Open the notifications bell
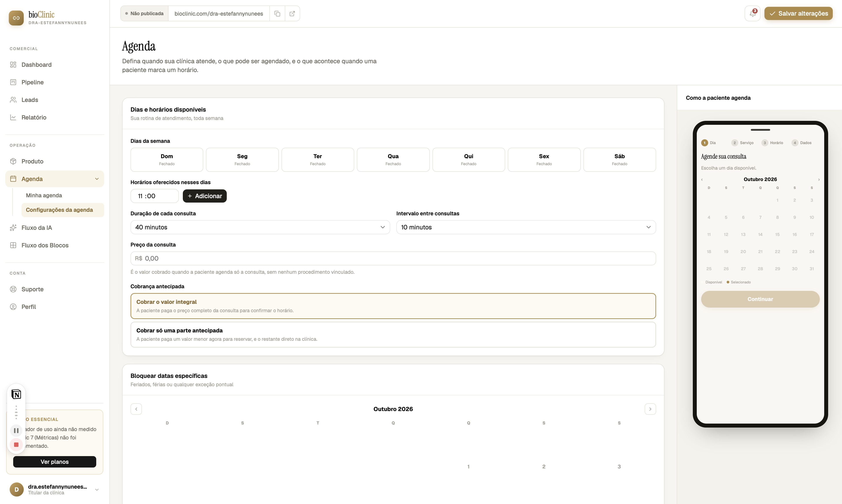 coord(752,14)
